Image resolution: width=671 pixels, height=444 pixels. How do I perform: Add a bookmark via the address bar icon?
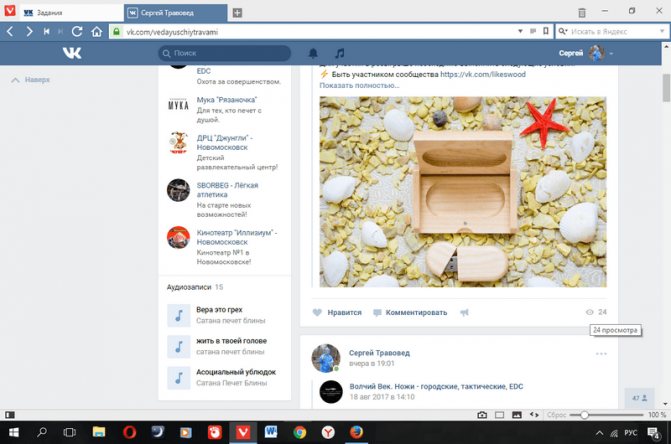[546, 31]
